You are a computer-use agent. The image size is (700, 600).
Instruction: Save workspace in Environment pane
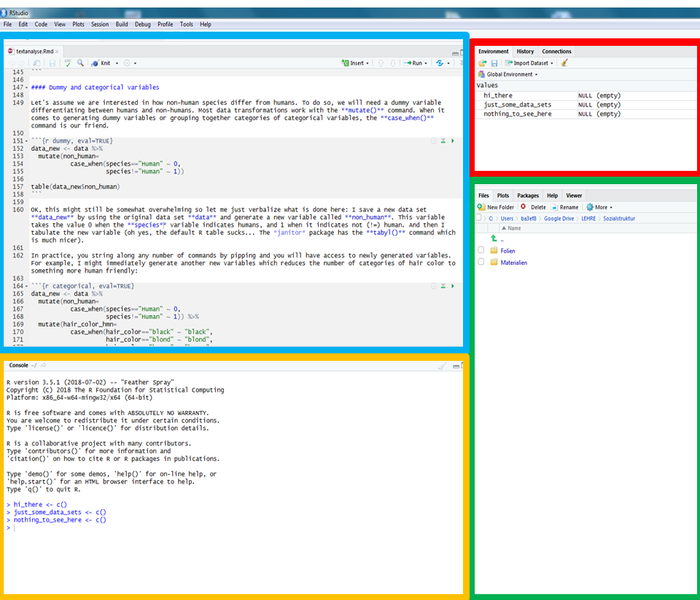coord(494,63)
